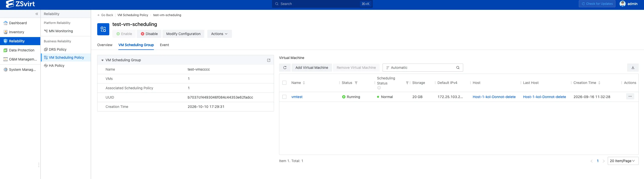Click the filter lines icon in search box
The width and height of the screenshot is (644, 179).
(x=387, y=68)
